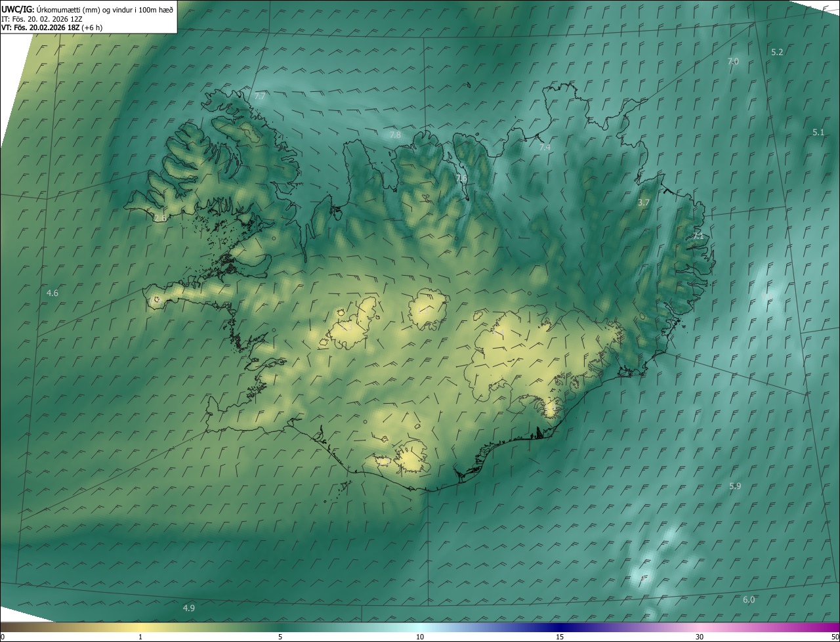Select the 6.0 label at bottom right
The height and width of the screenshot is (642, 840).
(749, 600)
